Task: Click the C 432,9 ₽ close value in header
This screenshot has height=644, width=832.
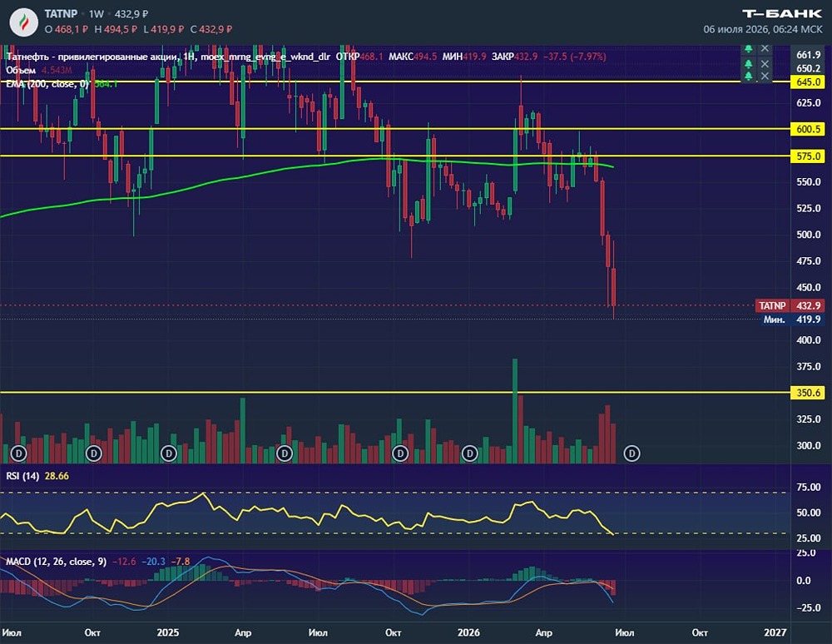Action: point(210,29)
